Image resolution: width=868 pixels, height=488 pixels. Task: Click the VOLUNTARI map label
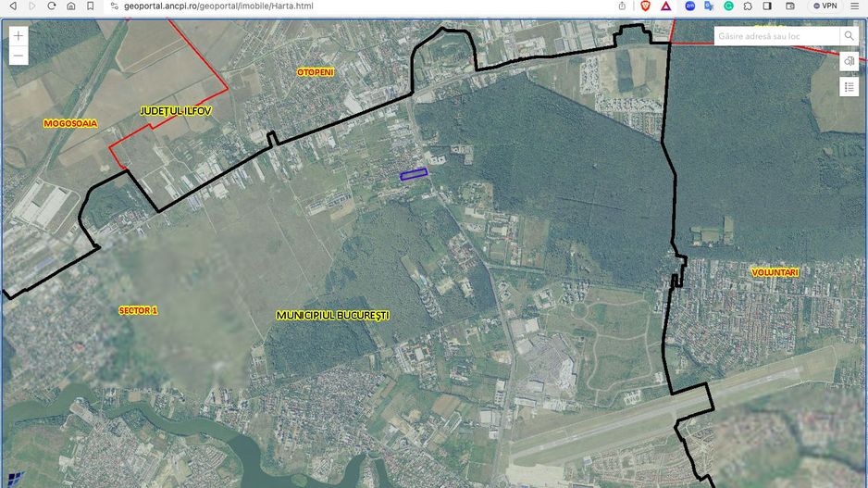point(775,272)
